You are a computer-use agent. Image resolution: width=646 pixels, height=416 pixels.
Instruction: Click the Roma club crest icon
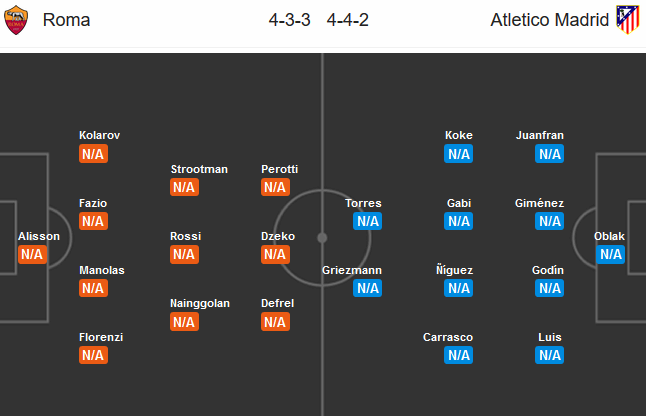click(x=18, y=20)
